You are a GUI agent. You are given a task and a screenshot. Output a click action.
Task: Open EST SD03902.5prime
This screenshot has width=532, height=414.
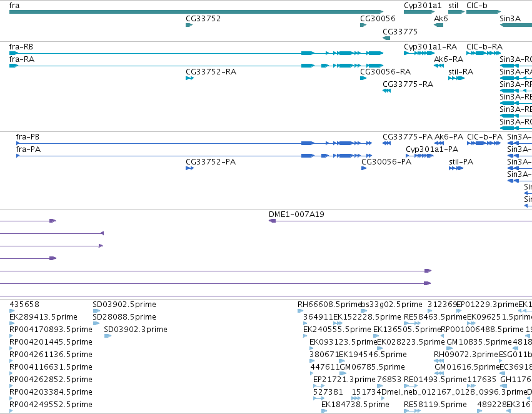coord(124,305)
